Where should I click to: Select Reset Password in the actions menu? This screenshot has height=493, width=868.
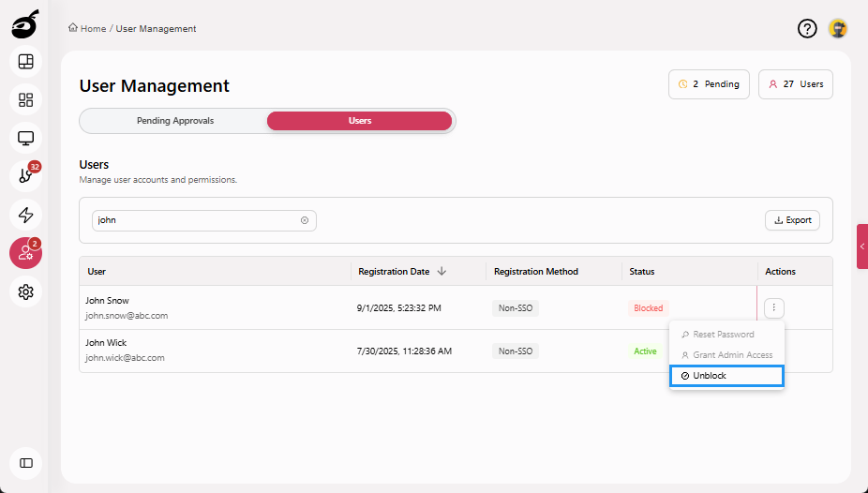click(x=726, y=335)
